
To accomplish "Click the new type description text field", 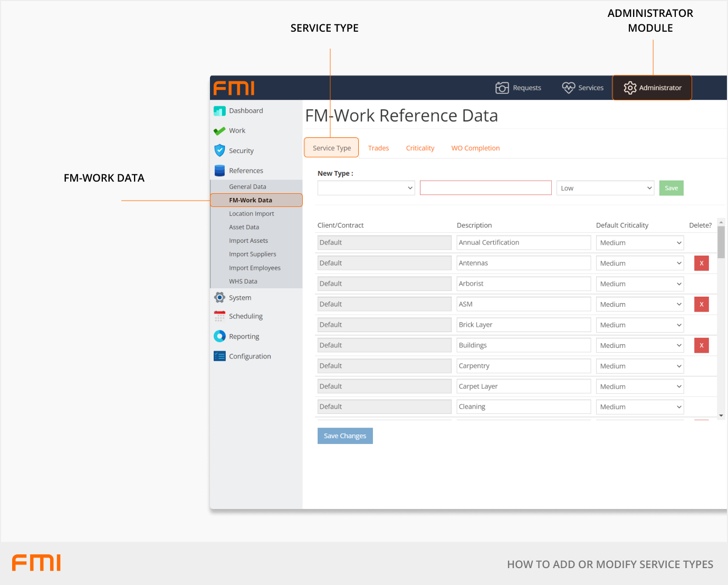I will click(x=485, y=188).
